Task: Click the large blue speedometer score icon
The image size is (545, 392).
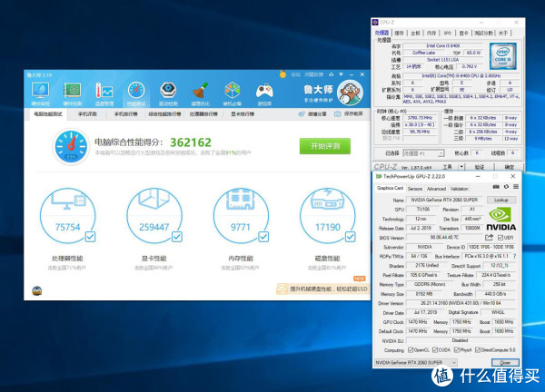Action: (x=71, y=146)
